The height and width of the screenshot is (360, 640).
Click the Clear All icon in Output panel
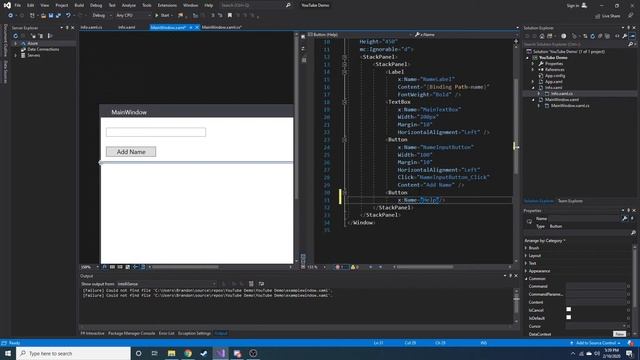pos(251,284)
